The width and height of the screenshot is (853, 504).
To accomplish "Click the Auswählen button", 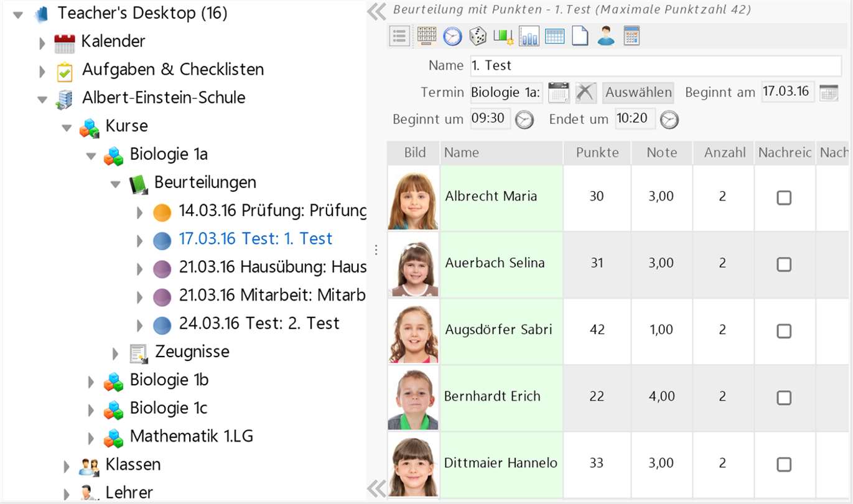I will tap(638, 93).
